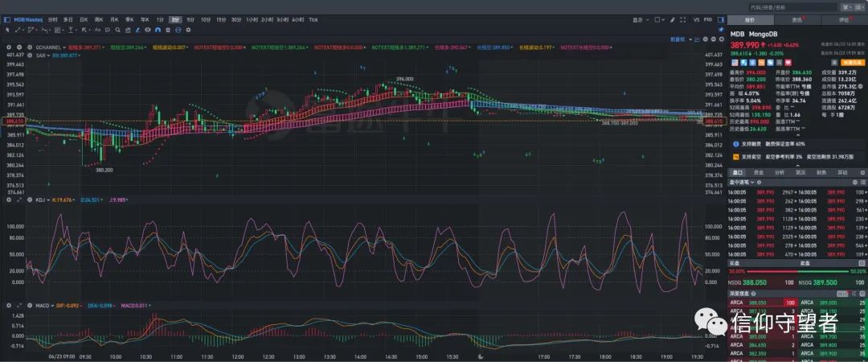Viewport: 868px width, 362px height.
Task: Open quote panel tabs settings gear
Action: point(862,172)
